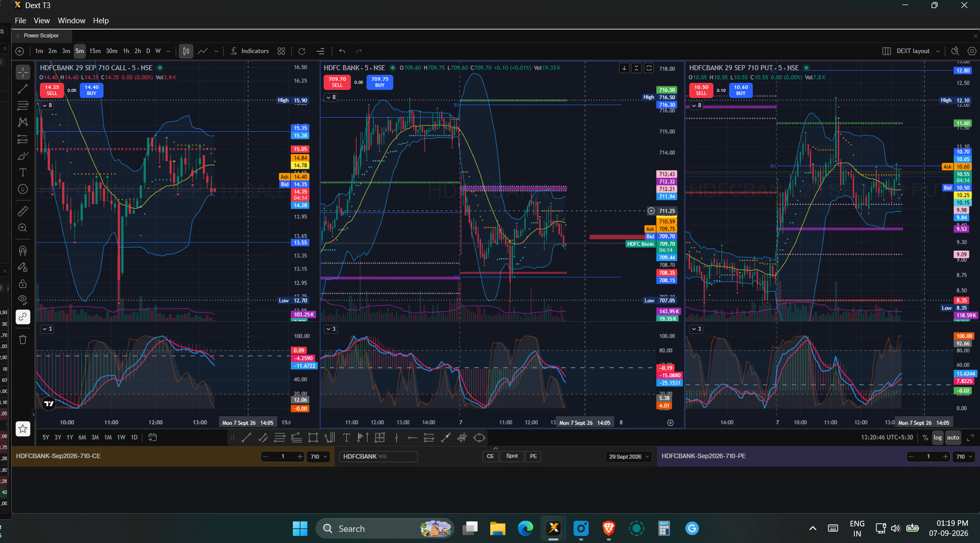Toggle log scale mode

pyautogui.click(x=938, y=438)
